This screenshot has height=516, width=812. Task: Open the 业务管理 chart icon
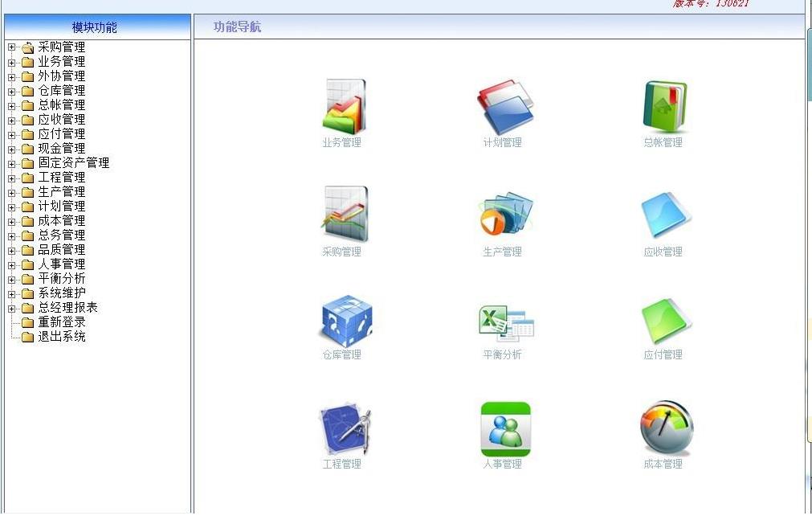[x=344, y=106]
